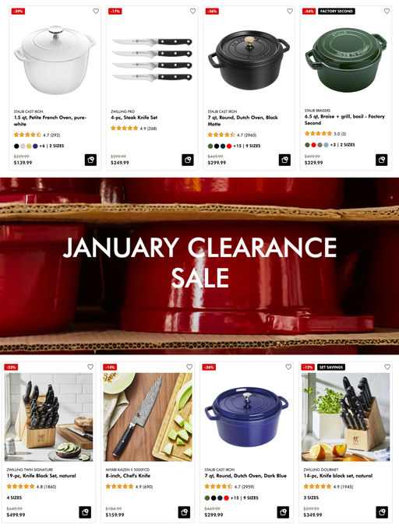Open the 4-pc Steak Knife Set title link
This screenshot has width=399, height=532.
134,118
